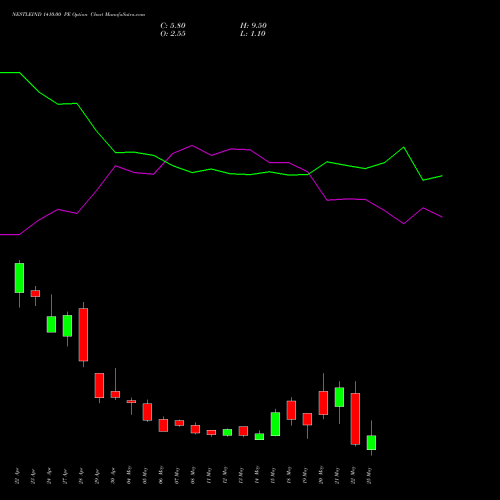Image resolution: width=500 pixels, height=500 pixels.
Task: Click the 12 May date label
Action: (x=225, y=475)
